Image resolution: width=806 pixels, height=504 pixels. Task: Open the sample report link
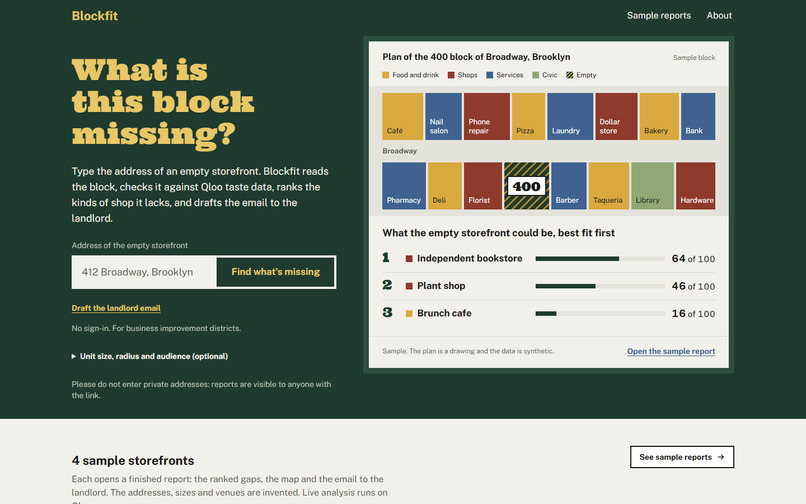[x=671, y=351]
